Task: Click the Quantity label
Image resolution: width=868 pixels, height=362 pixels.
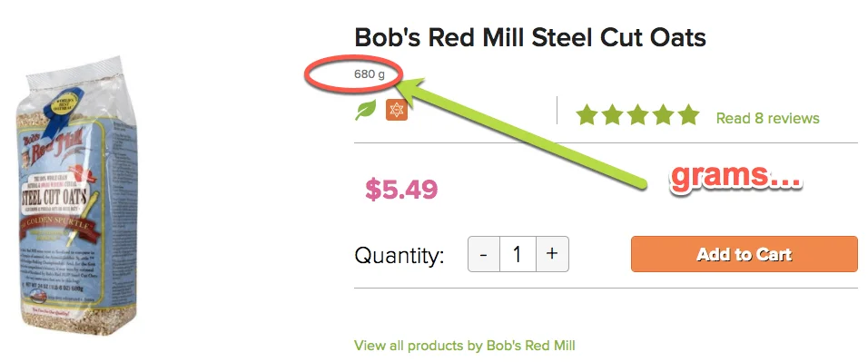Action: click(x=399, y=255)
